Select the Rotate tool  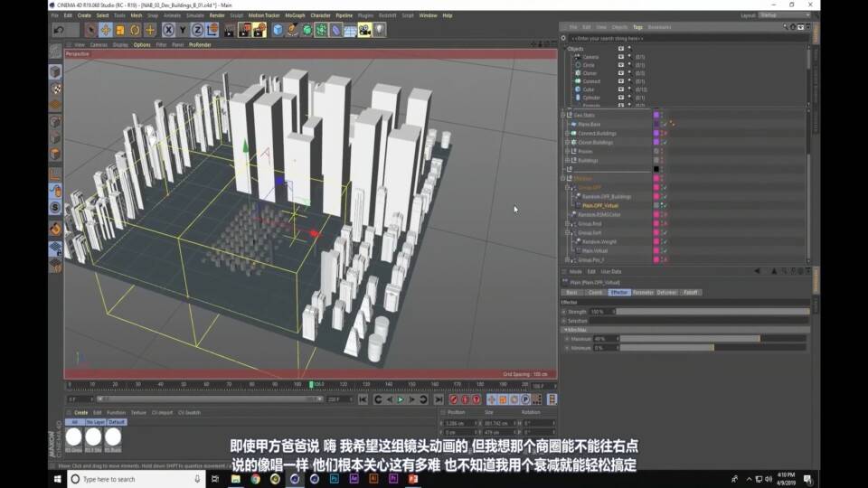[x=135, y=30]
